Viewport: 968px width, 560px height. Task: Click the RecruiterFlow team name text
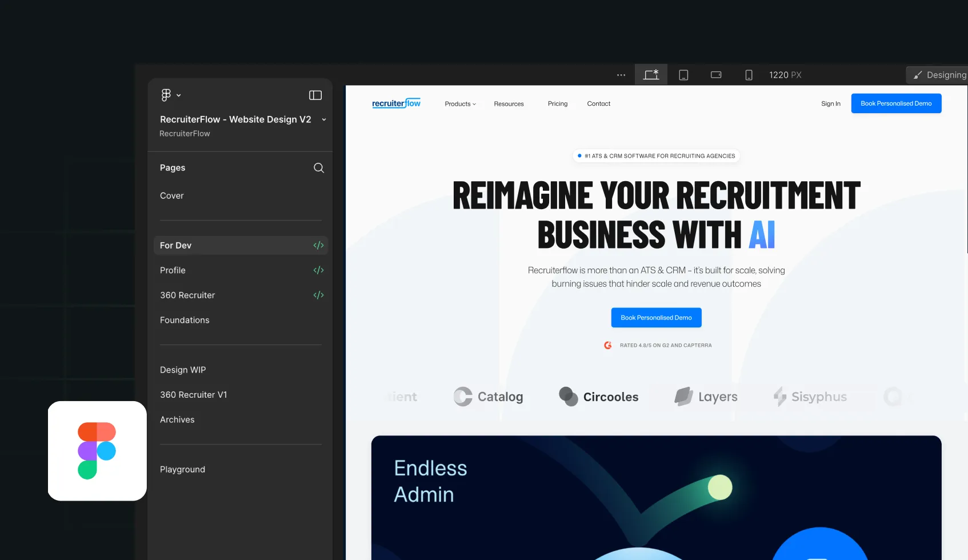click(185, 134)
